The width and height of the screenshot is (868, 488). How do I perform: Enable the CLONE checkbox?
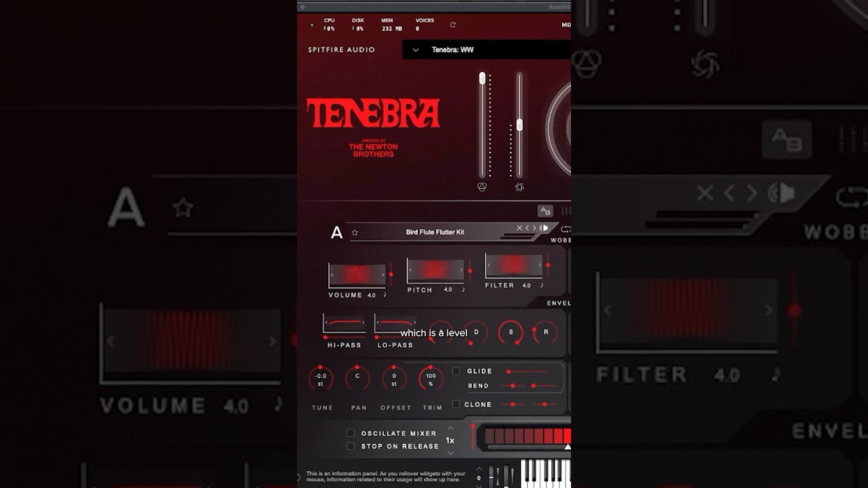point(456,404)
